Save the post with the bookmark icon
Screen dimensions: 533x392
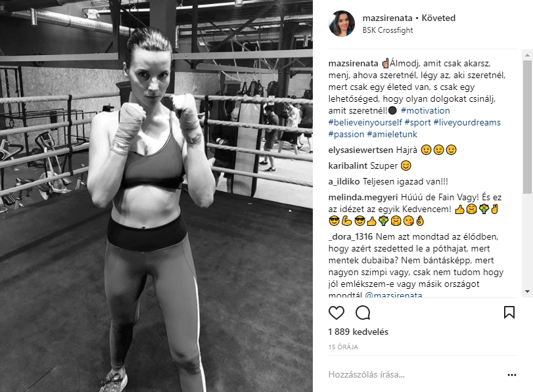tap(509, 312)
